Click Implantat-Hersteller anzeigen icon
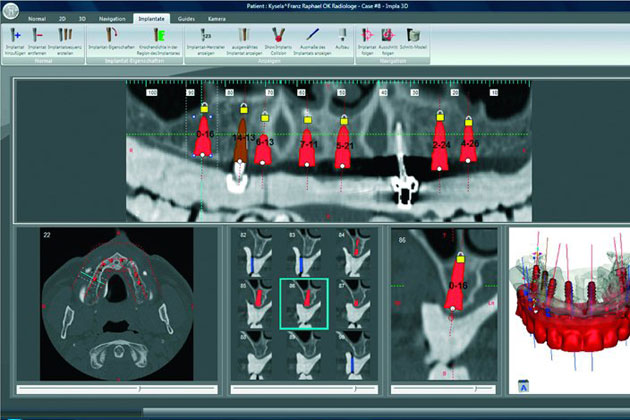 (x=204, y=38)
